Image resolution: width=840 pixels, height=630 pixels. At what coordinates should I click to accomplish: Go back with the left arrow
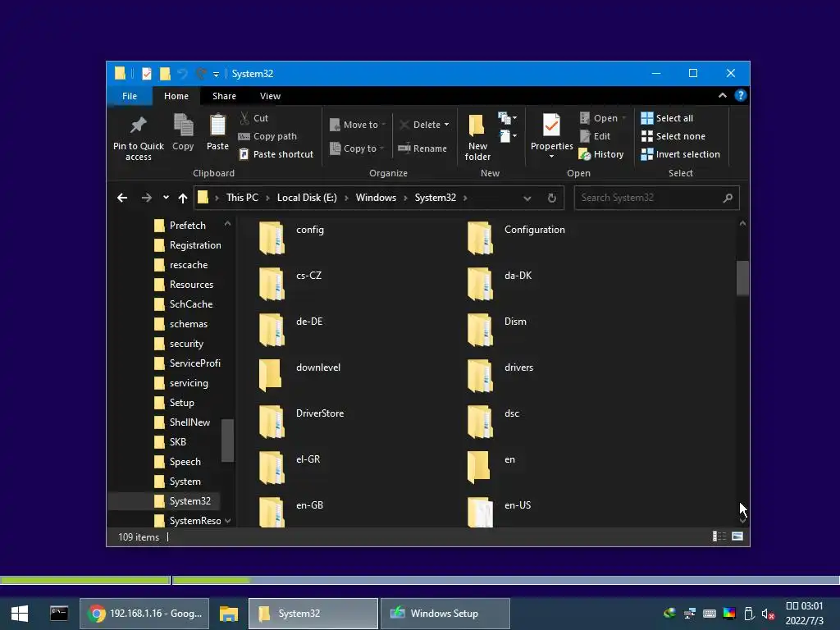click(122, 198)
